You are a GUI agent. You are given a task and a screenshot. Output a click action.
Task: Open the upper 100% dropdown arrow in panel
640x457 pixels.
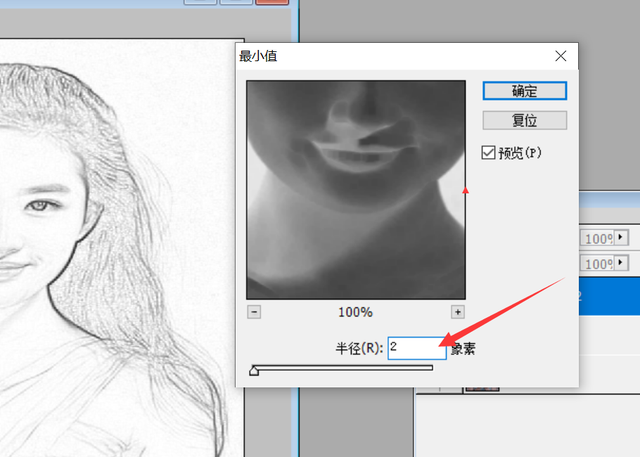coord(621,237)
